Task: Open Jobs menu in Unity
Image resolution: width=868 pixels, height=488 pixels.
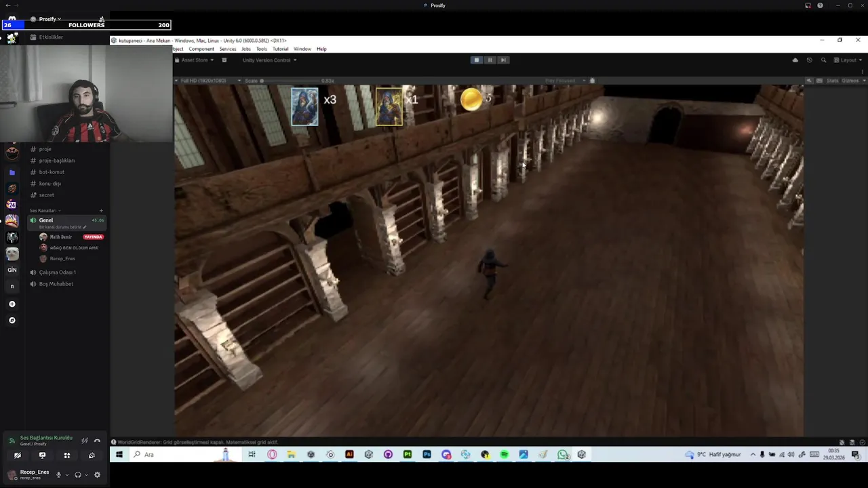Action: [246, 49]
